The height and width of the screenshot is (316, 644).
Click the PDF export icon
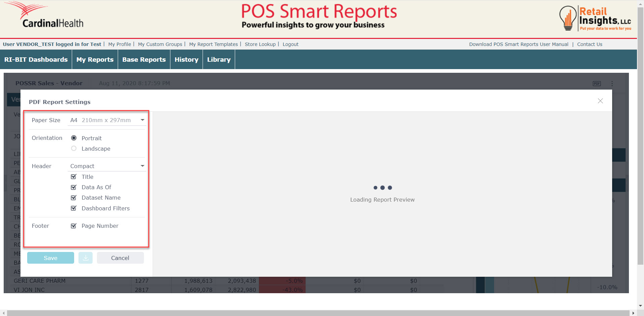click(596, 84)
